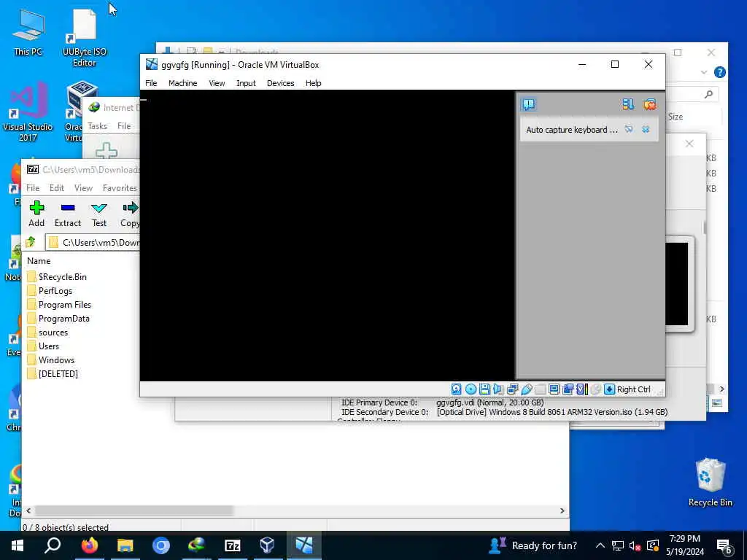Screen dimensions: 747x560
Task: Click the Add button in 7-Zip
Action: [36, 214]
